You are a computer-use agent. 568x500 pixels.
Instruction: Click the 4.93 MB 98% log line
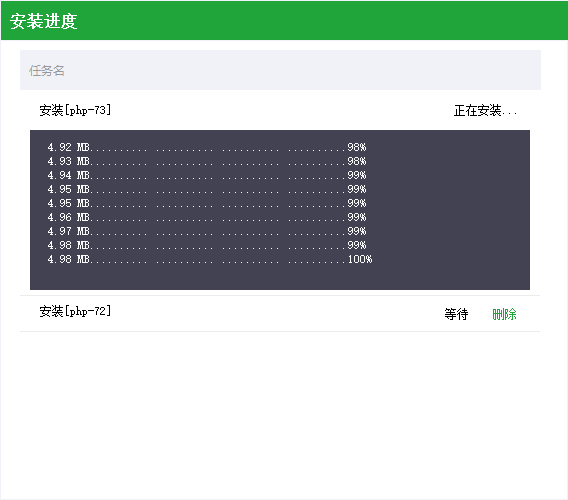pyautogui.click(x=207, y=161)
